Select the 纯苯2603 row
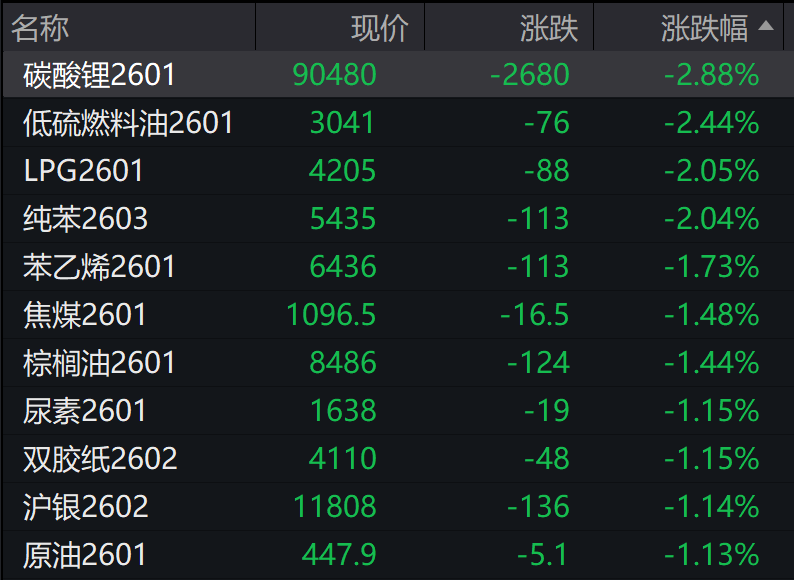The image size is (794, 580). click(x=86, y=219)
